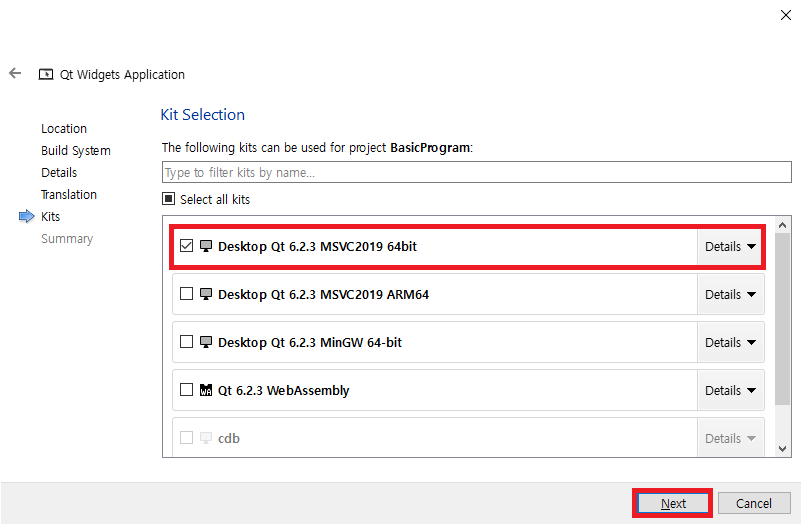Click the WebAssembly kit icon
This screenshot has width=802, height=525.
(206, 390)
